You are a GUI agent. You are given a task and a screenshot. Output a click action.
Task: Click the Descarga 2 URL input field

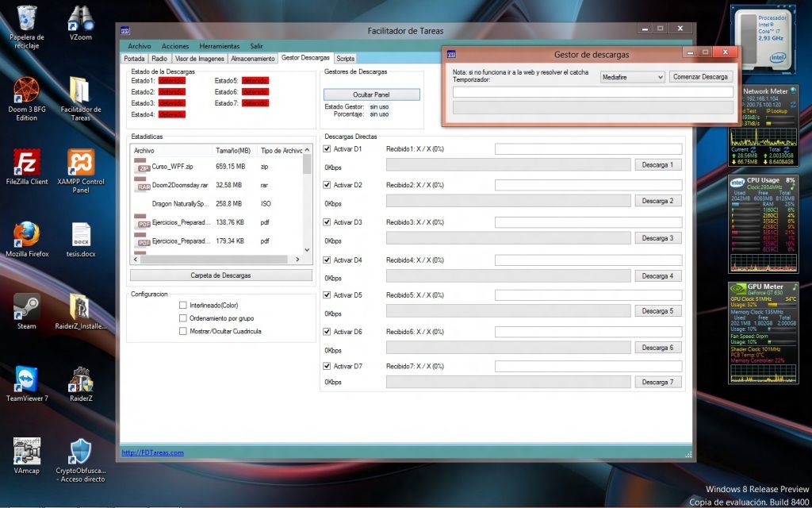pyautogui.click(x=588, y=185)
